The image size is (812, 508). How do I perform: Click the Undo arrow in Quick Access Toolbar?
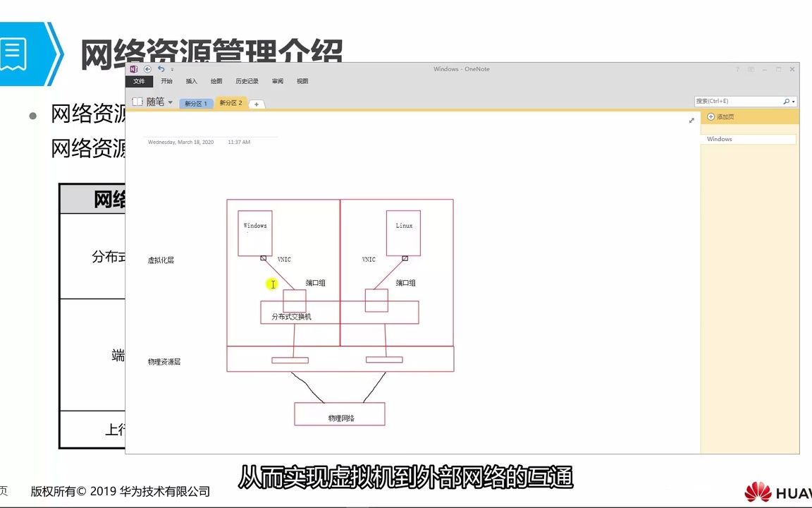(x=161, y=68)
